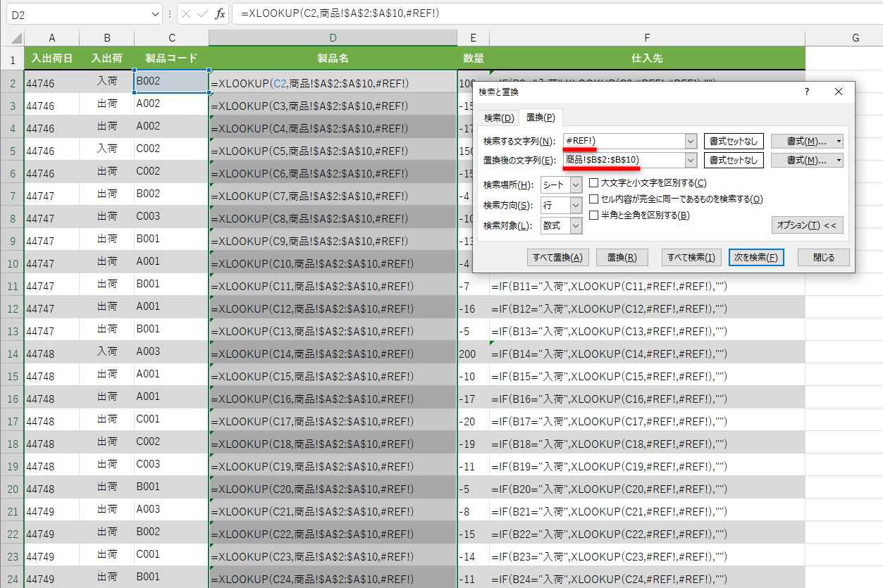
Task: Click the formula bar Enter checkmark icon
Action: 203,14
